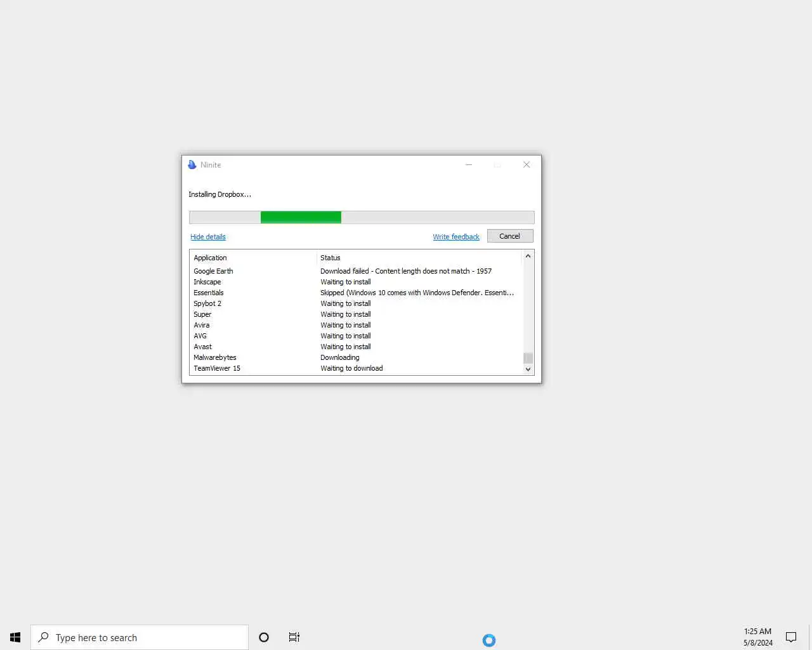Click the Status column header
Image resolution: width=812 pixels, height=650 pixels.
(x=419, y=258)
